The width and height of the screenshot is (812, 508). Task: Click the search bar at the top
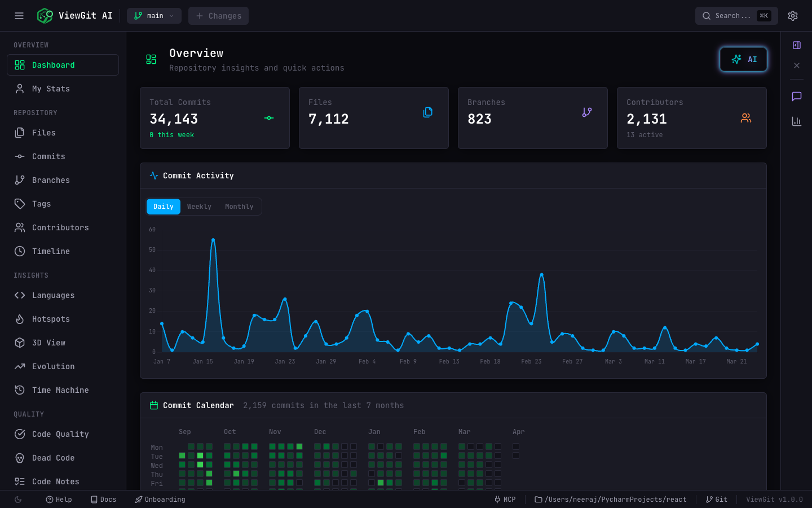(736, 16)
